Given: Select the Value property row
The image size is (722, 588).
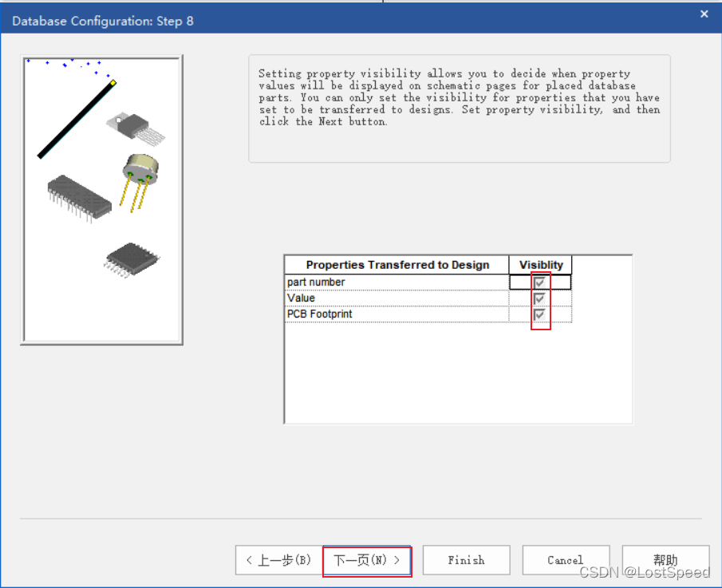Looking at the screenshot, I should pyautogui.click(x=397, y=298).
